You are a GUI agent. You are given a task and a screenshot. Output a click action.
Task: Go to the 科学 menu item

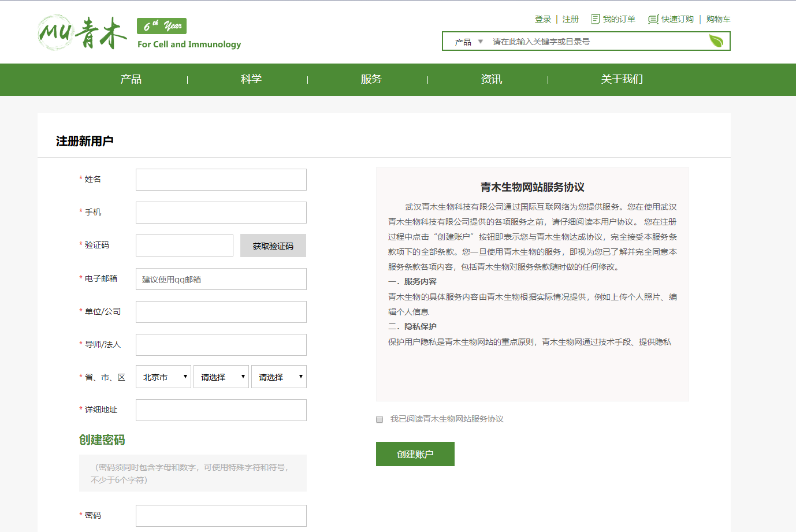click(251, 79)
